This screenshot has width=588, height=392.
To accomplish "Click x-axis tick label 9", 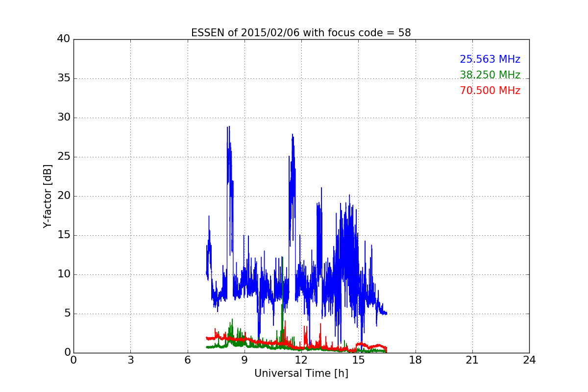I will coord(245,360).
